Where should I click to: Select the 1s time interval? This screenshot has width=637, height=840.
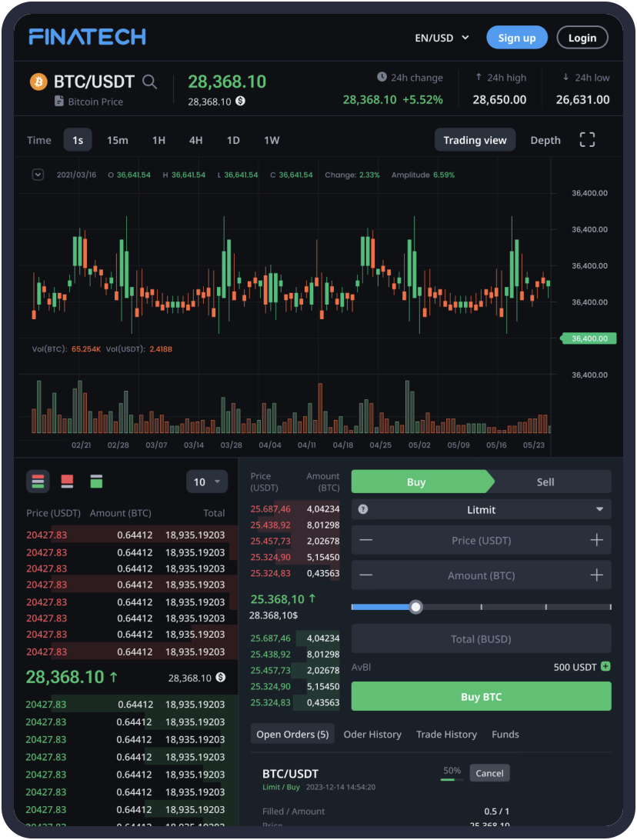tap(78, 140)
